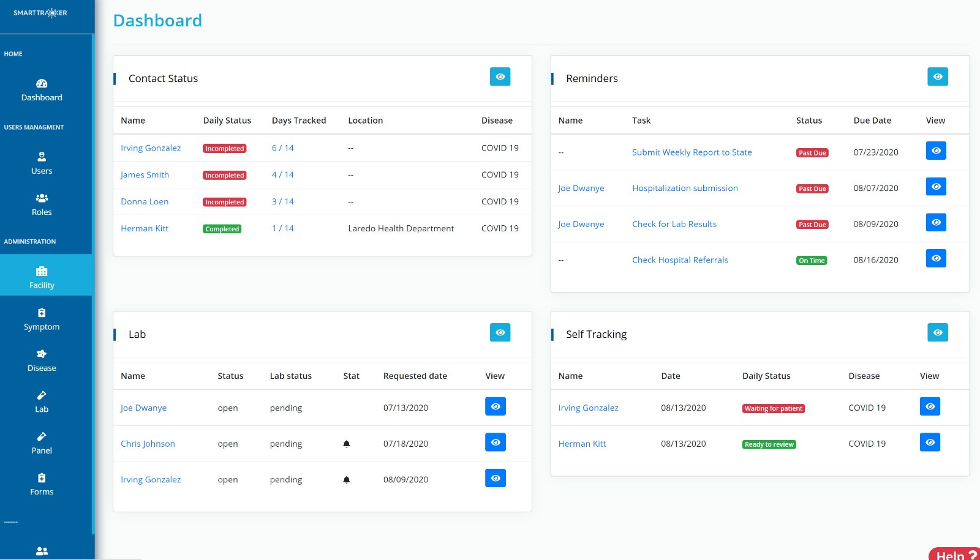
Task: Click the people icon at the sidebar bottom
Action: point(41,550)
